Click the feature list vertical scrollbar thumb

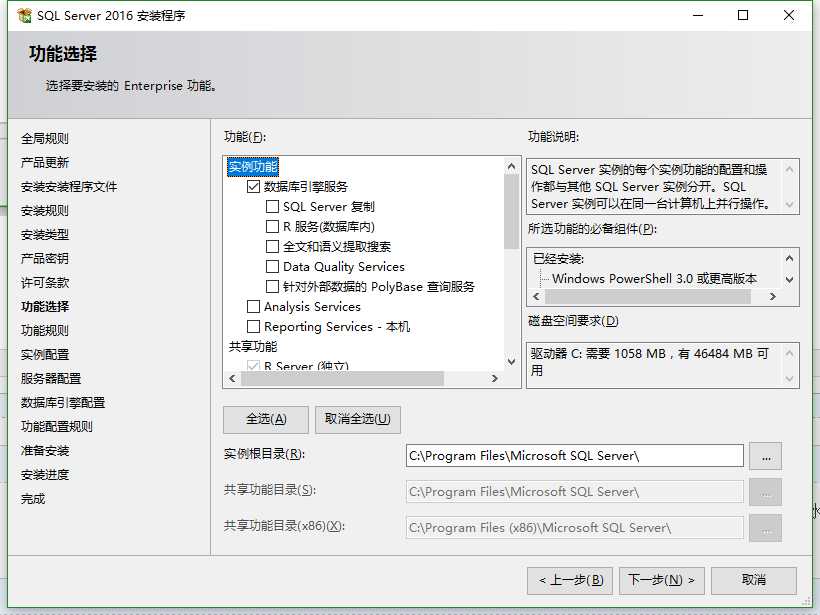511,212
